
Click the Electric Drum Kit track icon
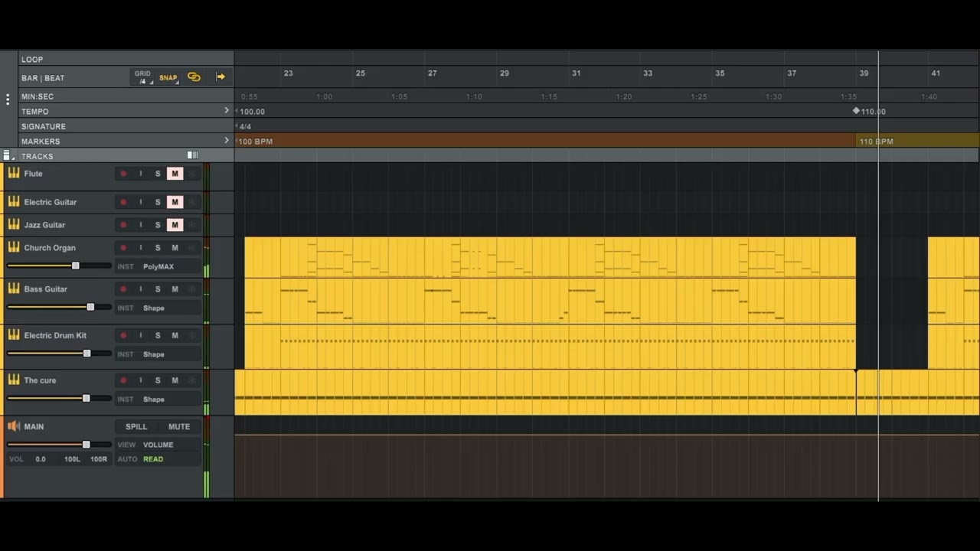click(x=14, y=334)
